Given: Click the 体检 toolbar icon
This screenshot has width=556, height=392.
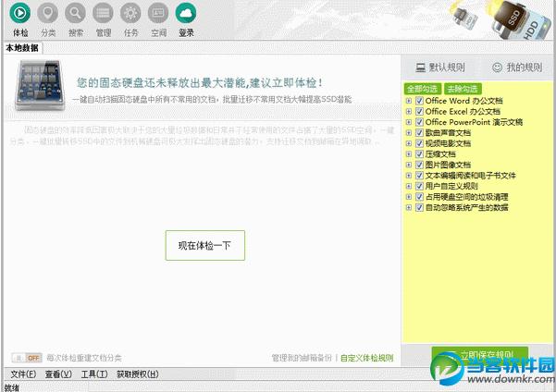Looking at the screenshot, I should [19, 13].
